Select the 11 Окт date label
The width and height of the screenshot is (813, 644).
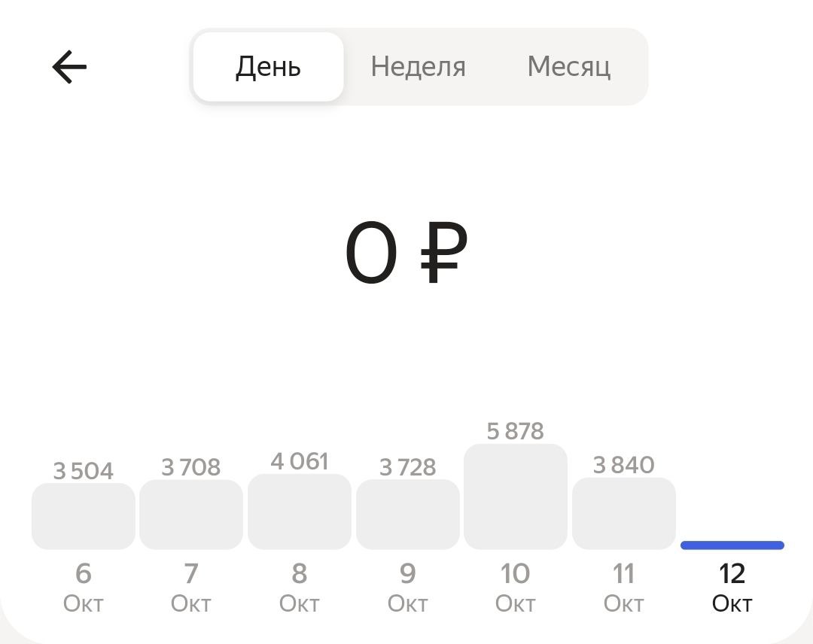click(623, 587)
